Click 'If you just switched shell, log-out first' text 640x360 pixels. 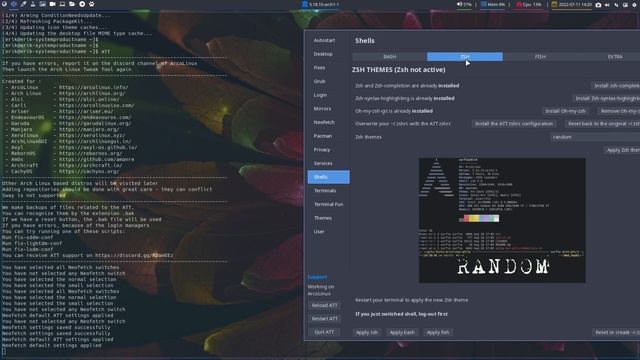pos(401,314)
